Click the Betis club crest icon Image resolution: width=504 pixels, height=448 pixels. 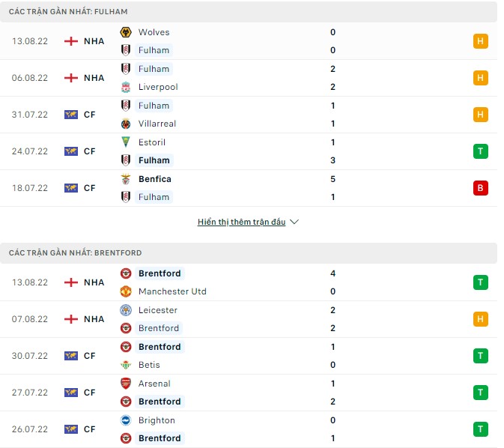pyautogui.click(x=125, y=365)
